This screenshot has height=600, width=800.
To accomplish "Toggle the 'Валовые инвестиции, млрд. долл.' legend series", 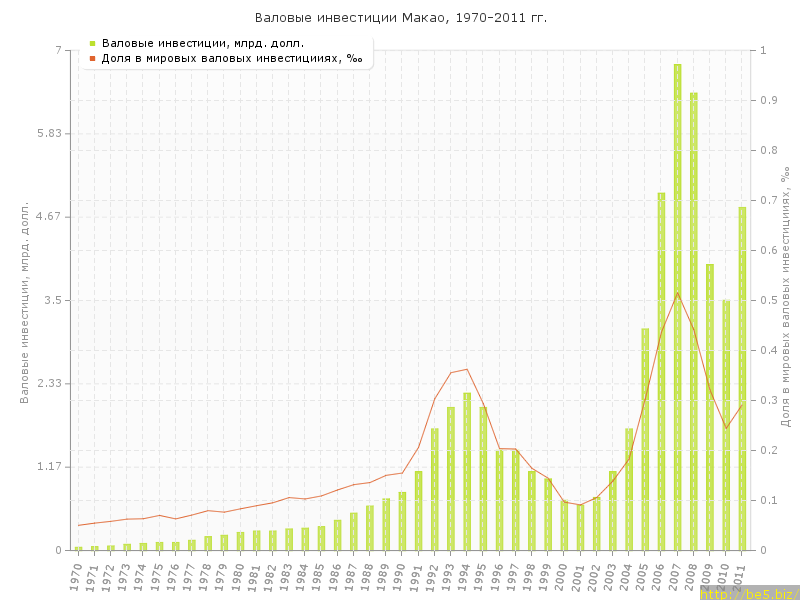I will pos(203,43).
